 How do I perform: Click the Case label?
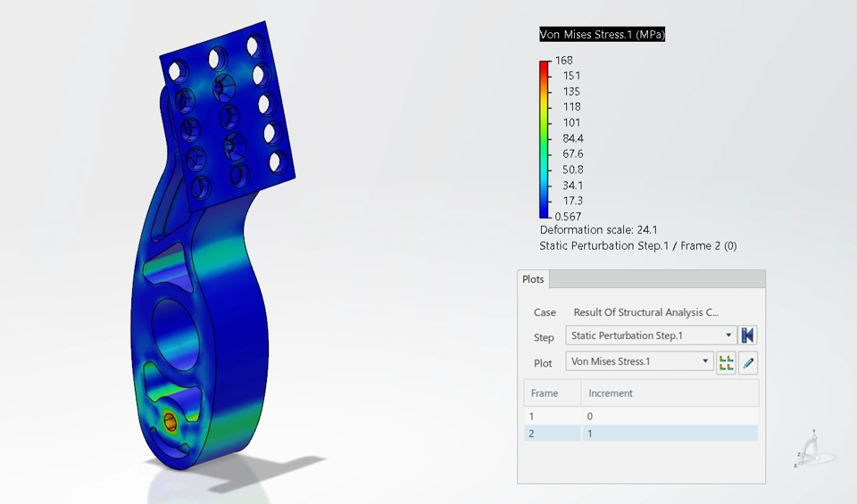(x=545, y=312)
